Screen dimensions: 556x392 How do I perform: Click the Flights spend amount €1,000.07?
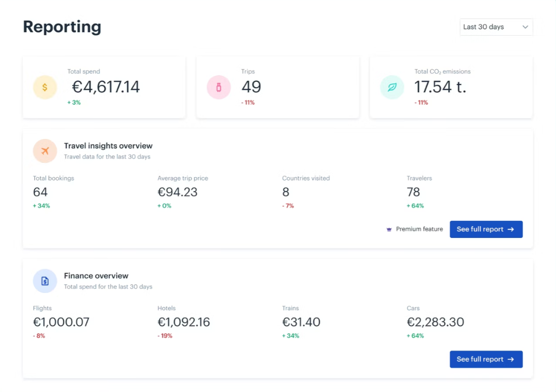61,322
